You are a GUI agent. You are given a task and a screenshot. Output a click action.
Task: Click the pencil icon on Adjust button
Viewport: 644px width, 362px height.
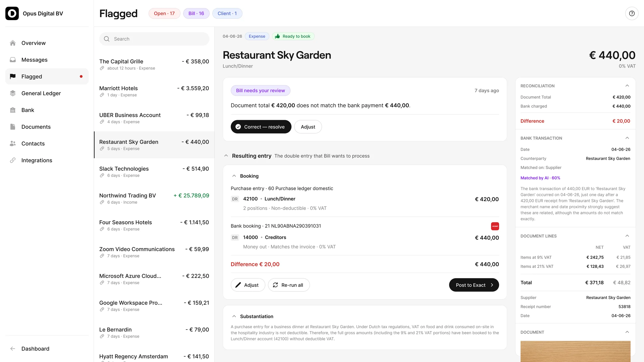[238, 285]
